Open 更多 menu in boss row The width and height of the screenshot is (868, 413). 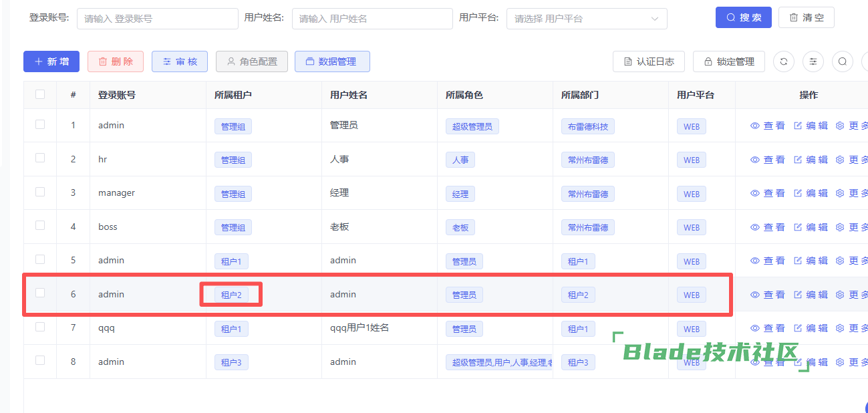(852, 227)
